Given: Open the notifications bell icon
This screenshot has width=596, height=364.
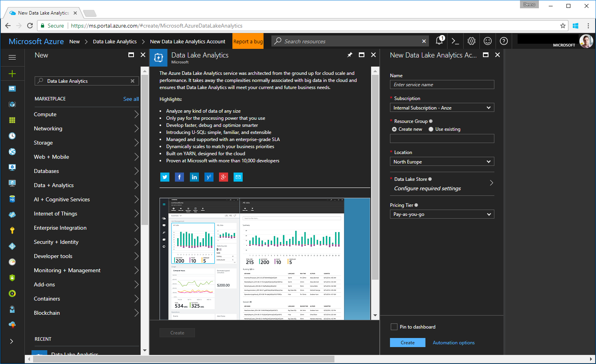Looking at the screenshot, I should tap(440, 41).
